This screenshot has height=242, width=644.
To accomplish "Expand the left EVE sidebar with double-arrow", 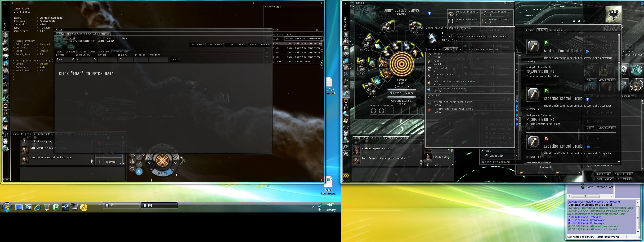I will (5, 4).
